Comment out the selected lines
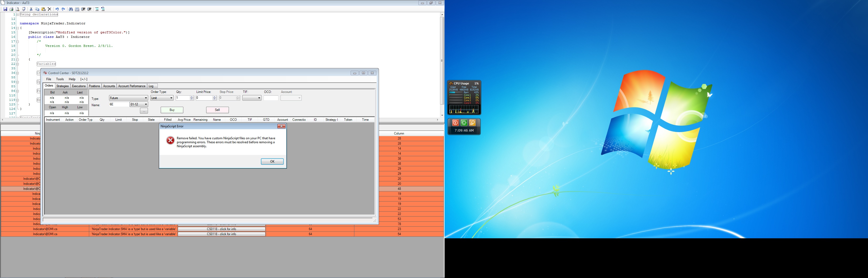This screenshot has width=868, height=278. click(97, 9)
